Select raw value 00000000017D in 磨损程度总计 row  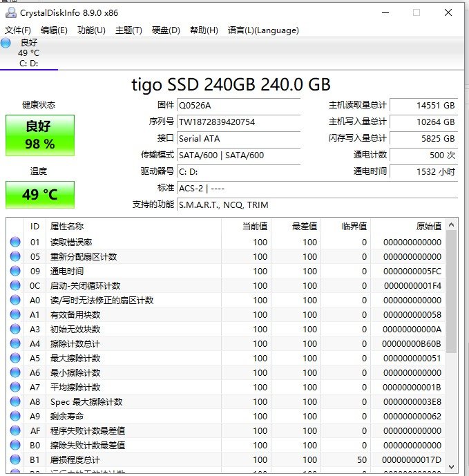(412, 459)
